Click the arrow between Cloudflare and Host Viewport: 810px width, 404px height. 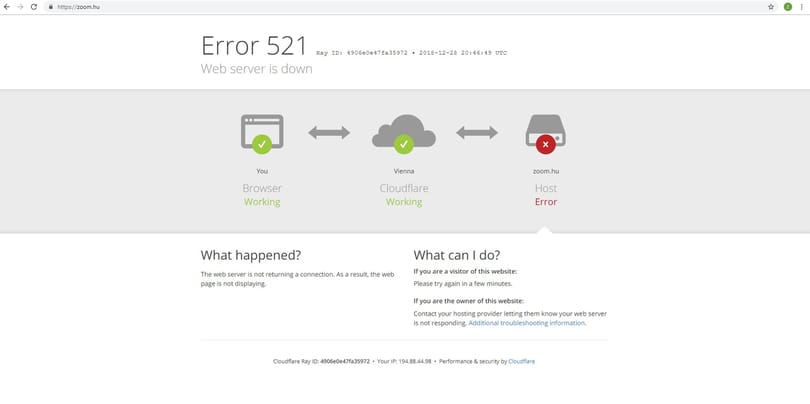tap(477, 133)
